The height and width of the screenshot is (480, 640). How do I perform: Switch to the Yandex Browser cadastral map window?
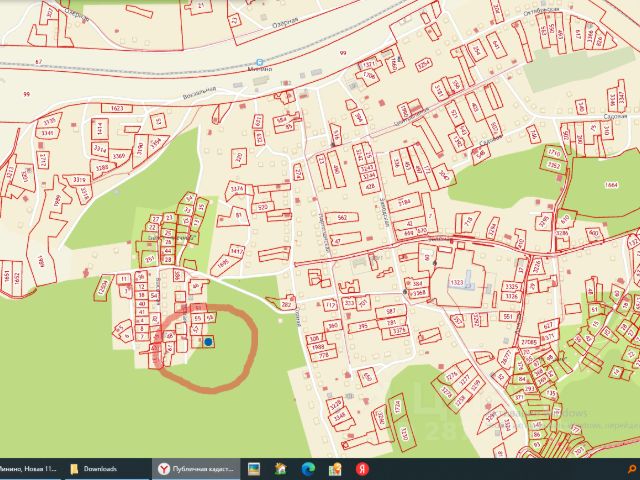197,469
